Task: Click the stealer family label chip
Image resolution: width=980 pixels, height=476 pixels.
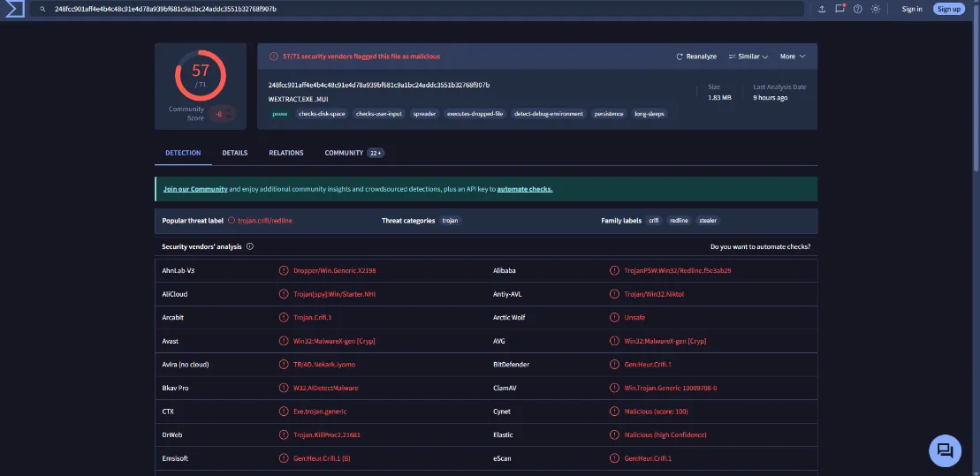Action: [x=708, y=221]
